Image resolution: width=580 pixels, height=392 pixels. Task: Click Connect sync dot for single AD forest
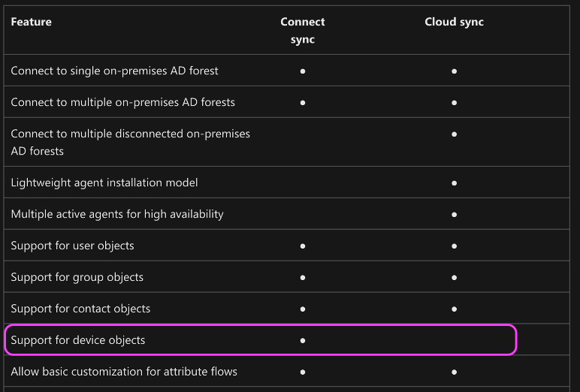point(303,71)
